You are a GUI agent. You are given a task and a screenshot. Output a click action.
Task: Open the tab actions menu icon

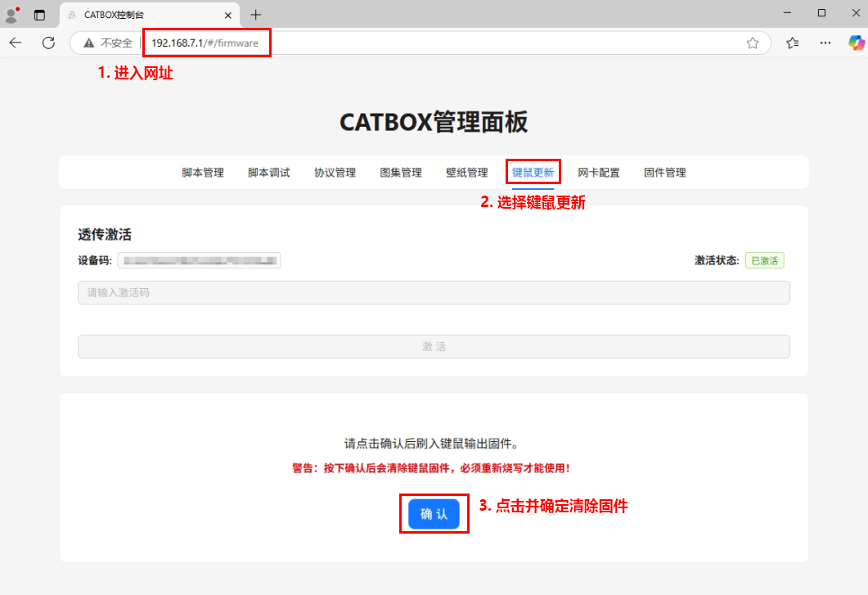click(x=39, y=15)
